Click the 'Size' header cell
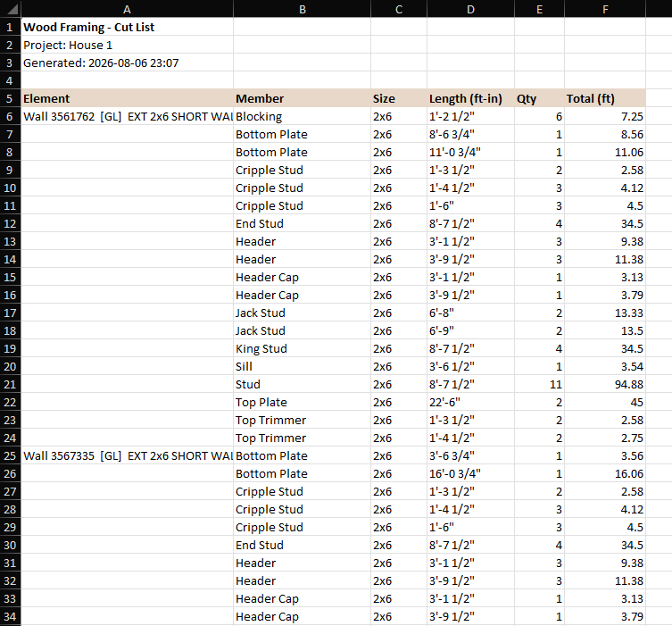Screen dimensions: 672x626 point(399,98)
